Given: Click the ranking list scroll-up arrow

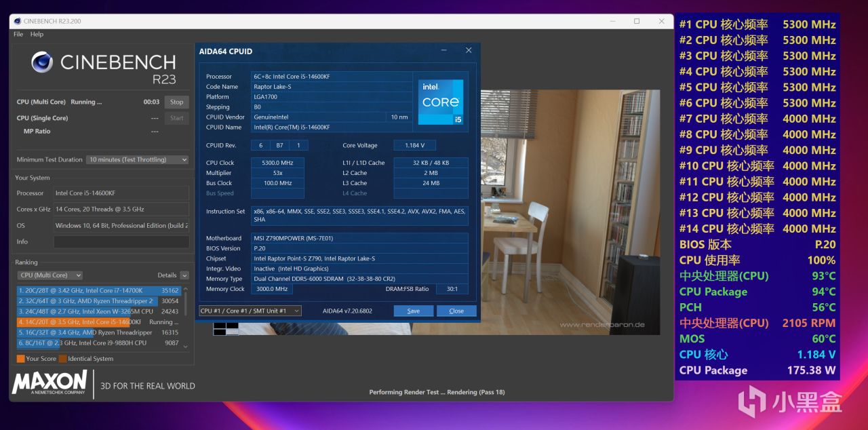Looking at the screenshot, I should click(185, 288).
